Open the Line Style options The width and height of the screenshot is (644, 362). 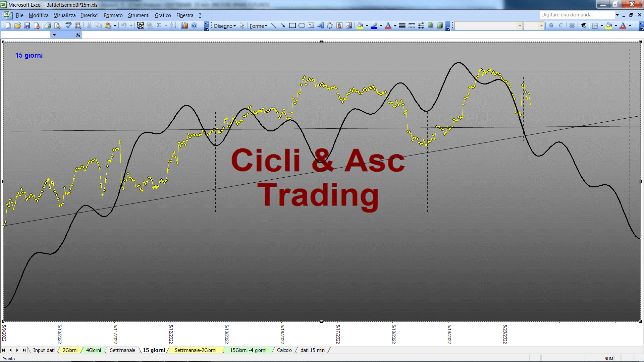click(402, 25)
